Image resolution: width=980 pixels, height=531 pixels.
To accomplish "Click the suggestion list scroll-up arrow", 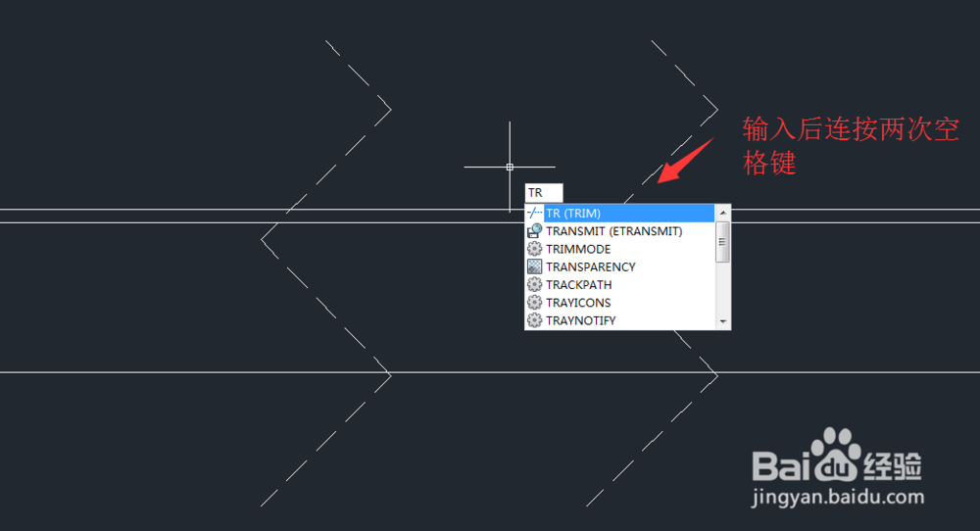I will point(722,213).
